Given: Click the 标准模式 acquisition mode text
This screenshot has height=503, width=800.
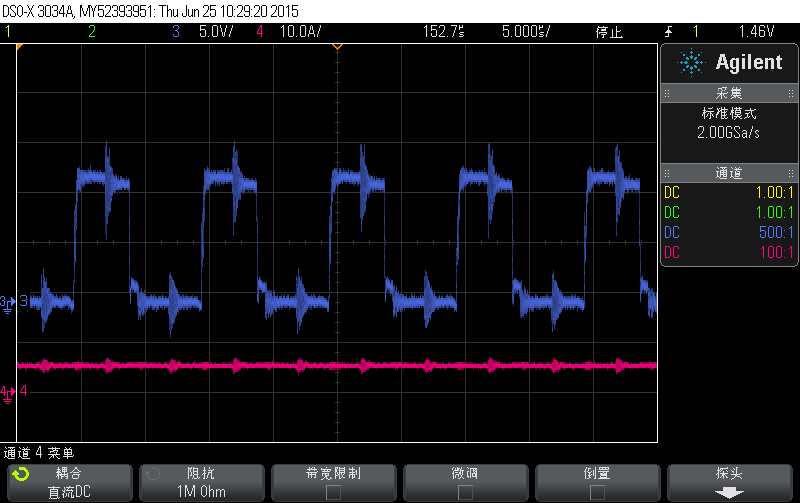Looking at the screenshot, I should [729, 113].
